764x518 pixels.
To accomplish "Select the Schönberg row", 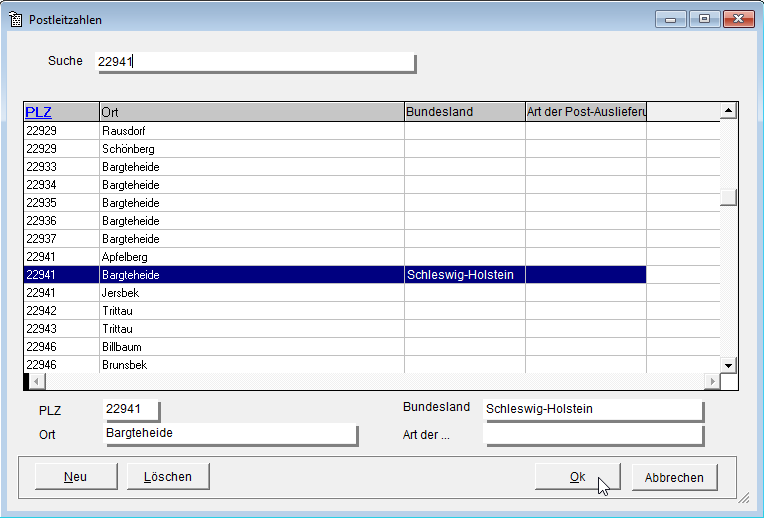I will click(x=372, y=149).
